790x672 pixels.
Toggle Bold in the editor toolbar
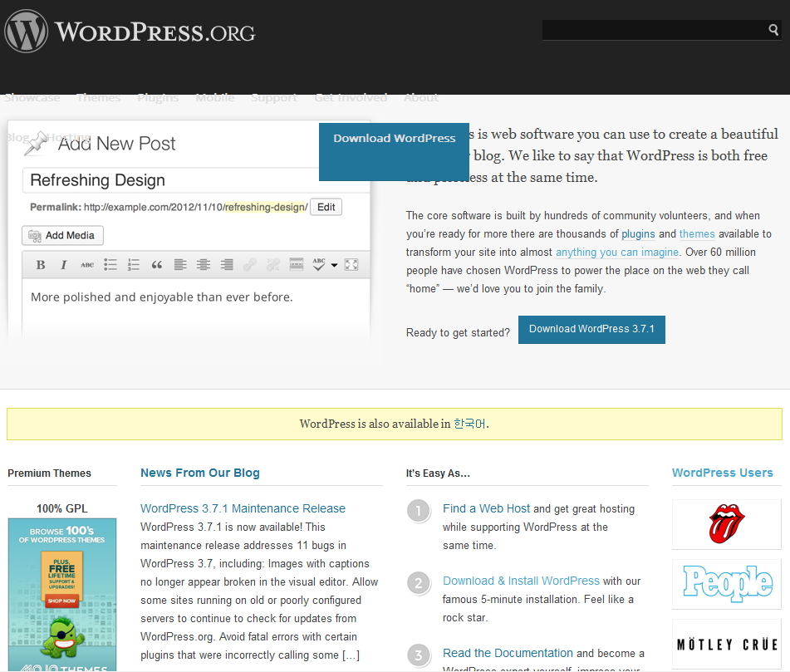pos(41,265)
